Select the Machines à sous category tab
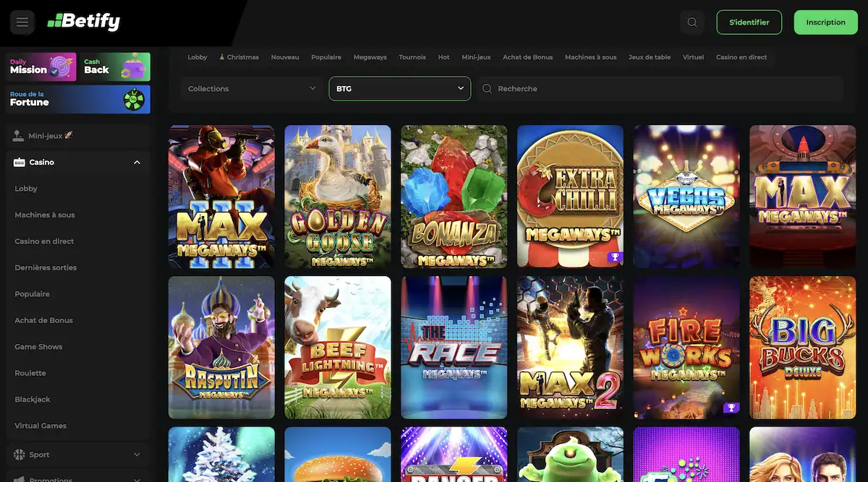 (591, 57)
